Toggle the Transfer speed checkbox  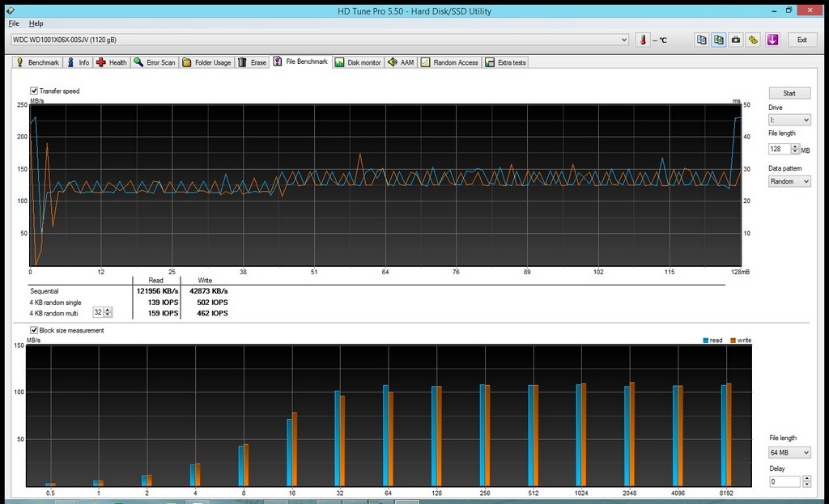[x=34, y=91]
